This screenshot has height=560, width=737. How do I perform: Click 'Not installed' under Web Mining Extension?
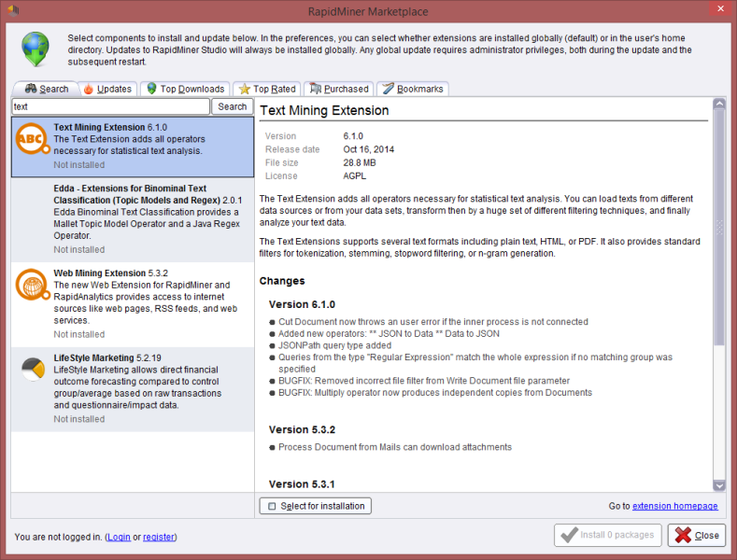tap(79, 334)
